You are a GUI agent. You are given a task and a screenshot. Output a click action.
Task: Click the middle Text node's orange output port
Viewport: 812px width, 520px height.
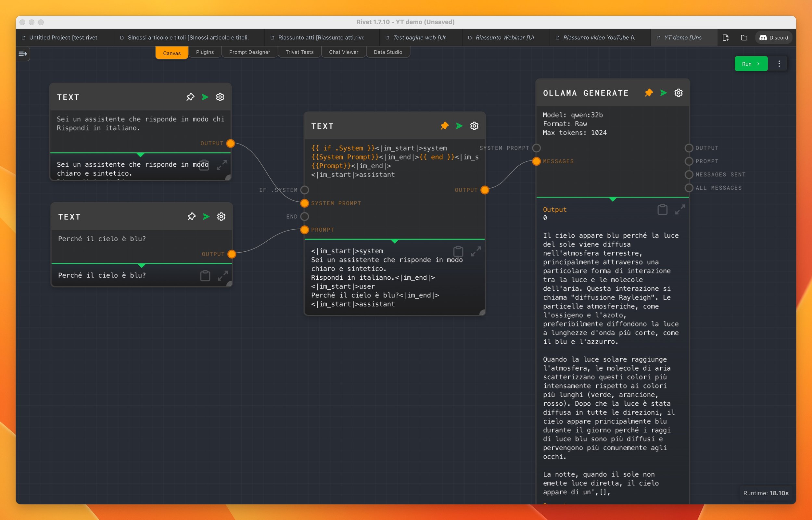(x=485, y=190)
